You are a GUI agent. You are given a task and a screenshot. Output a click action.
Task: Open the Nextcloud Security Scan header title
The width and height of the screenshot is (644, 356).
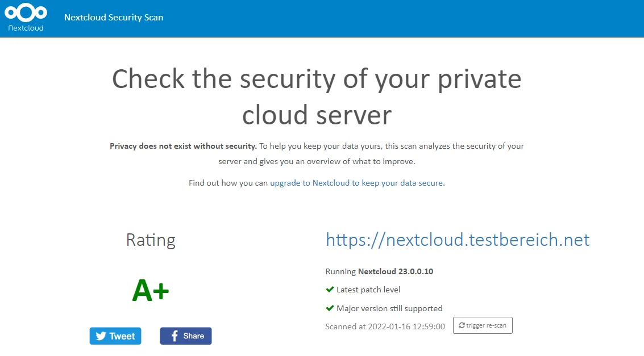click(114, 18)
